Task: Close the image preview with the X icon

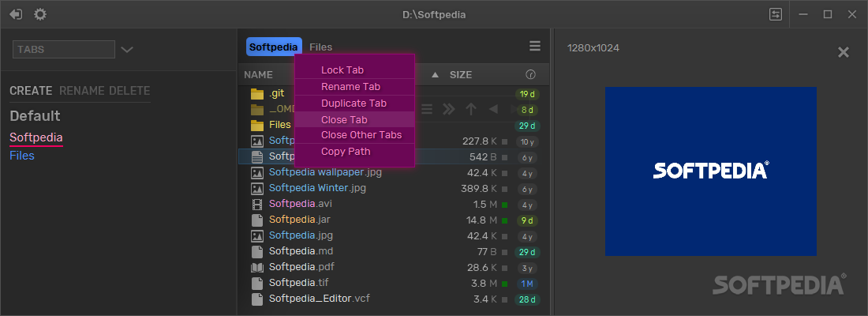Action: tap(843, 52)
